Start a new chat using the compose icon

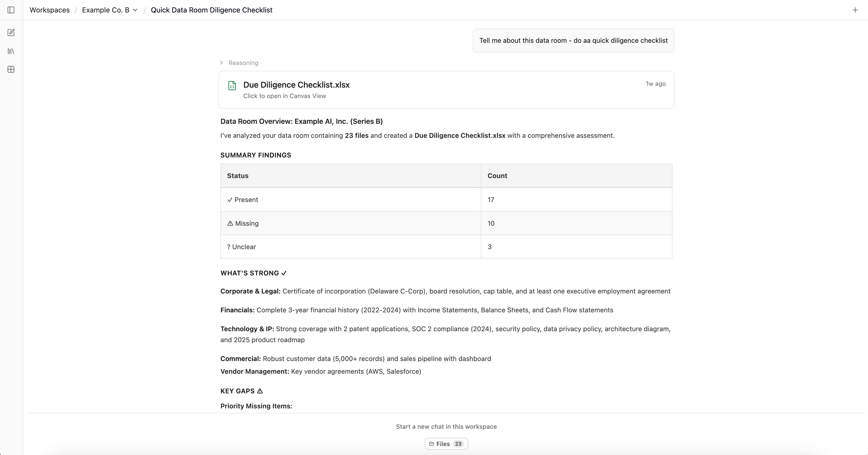pyautogui.click(x=11, y=32)
